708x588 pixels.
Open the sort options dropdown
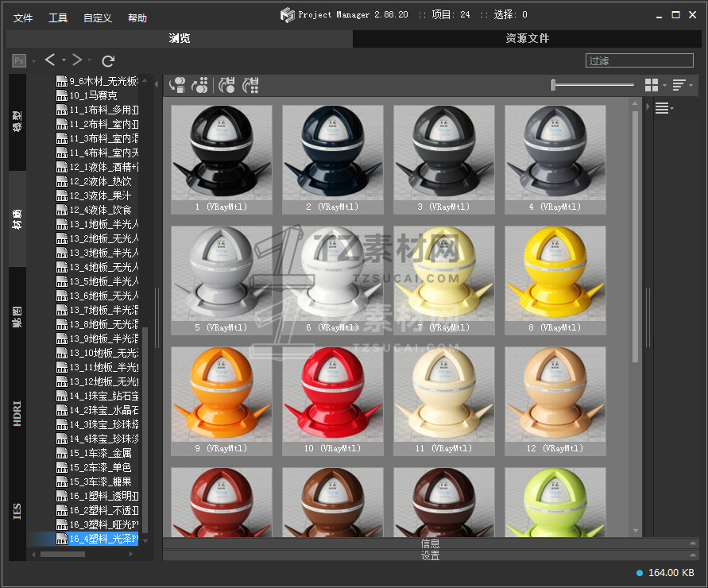pyautogui.click(x=681, y=85)
